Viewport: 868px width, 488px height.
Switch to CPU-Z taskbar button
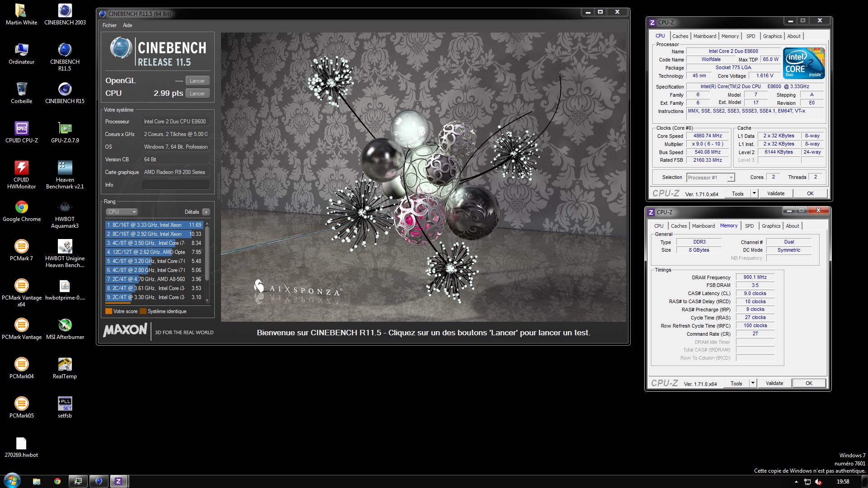pos(119,481)
